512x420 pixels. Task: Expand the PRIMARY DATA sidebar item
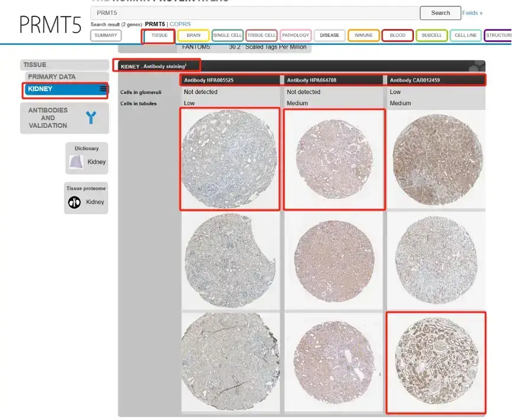coord(52,77)
